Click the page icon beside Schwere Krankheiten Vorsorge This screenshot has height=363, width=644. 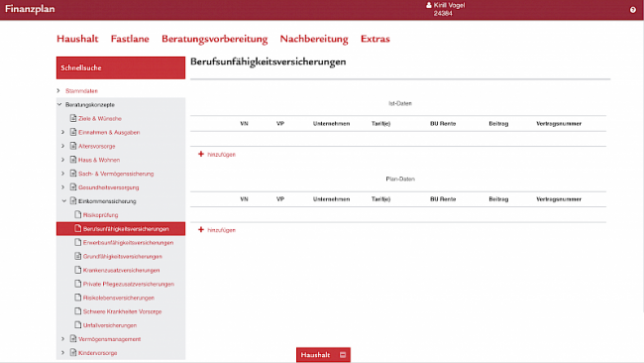(78, 310)
